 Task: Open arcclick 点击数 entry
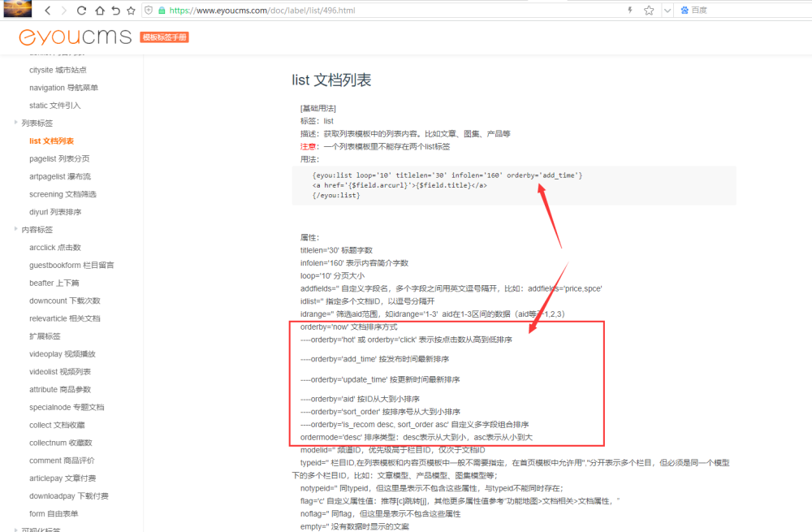pos(55,247)
